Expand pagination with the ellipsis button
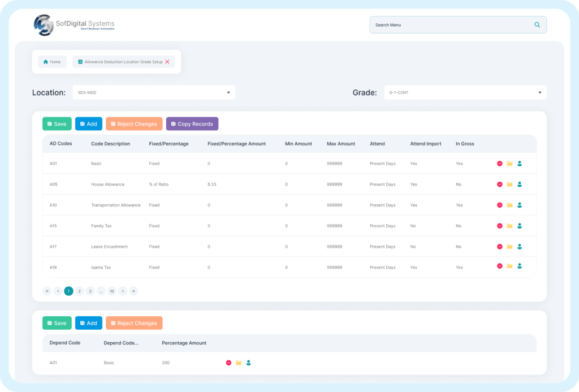 click(x=101, y=291)
